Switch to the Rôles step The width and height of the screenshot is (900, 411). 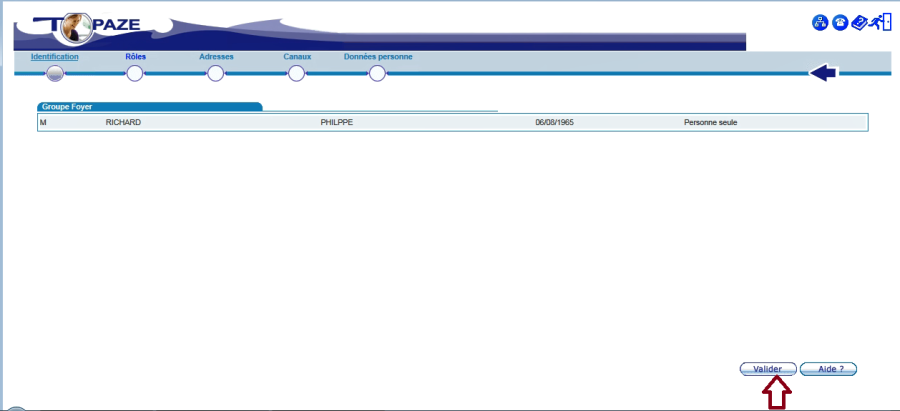pyautogui.click(x=135, y=57)
